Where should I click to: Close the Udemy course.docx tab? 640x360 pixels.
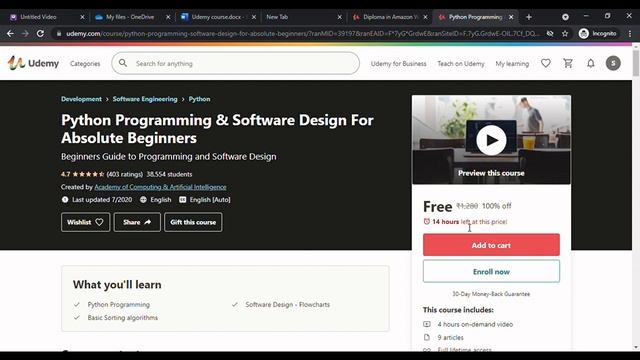(253, 17)
